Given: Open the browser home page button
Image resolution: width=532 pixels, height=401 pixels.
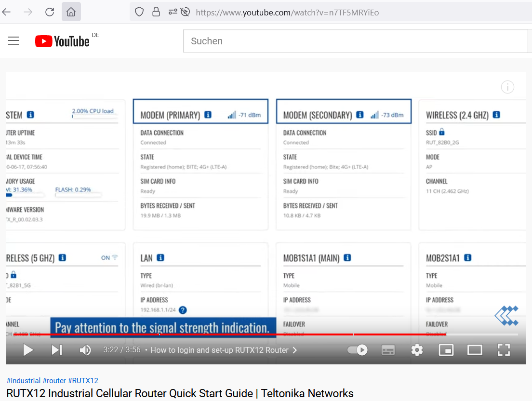Looking at the screenshot, I should (x=71, y=12).
